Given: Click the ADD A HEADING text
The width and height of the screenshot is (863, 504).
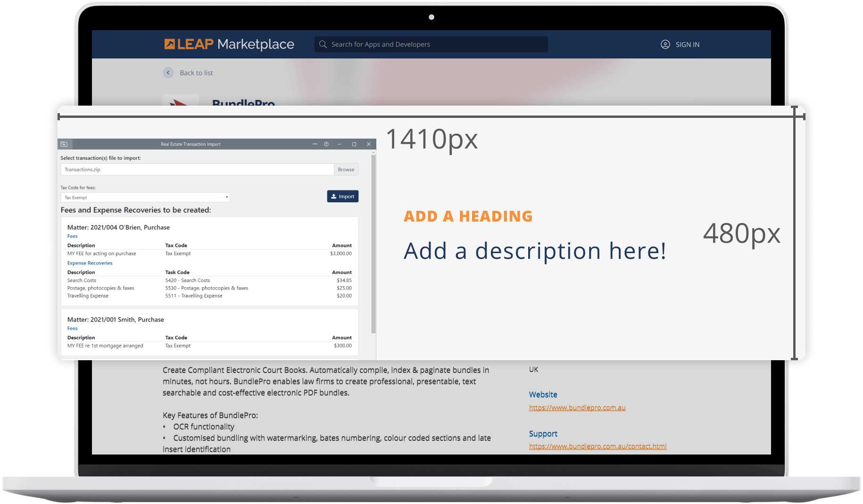Looking at the screenshot, I should click(468, 216).
